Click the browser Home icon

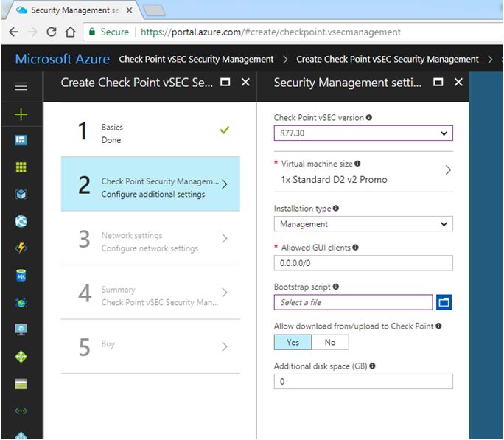pyautogui.click(x=71, y=32)
